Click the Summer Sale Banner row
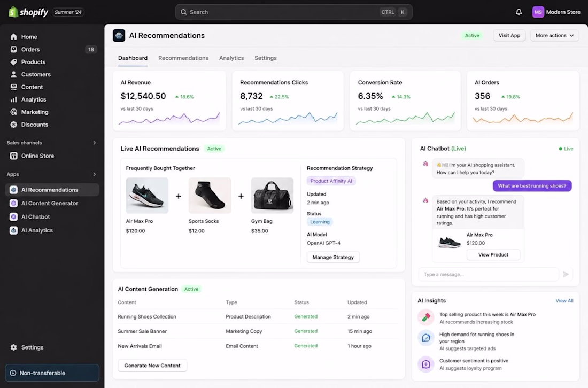The width and height of the screenshot is (588, 388). pyautogui.click(x=258, y=331)
